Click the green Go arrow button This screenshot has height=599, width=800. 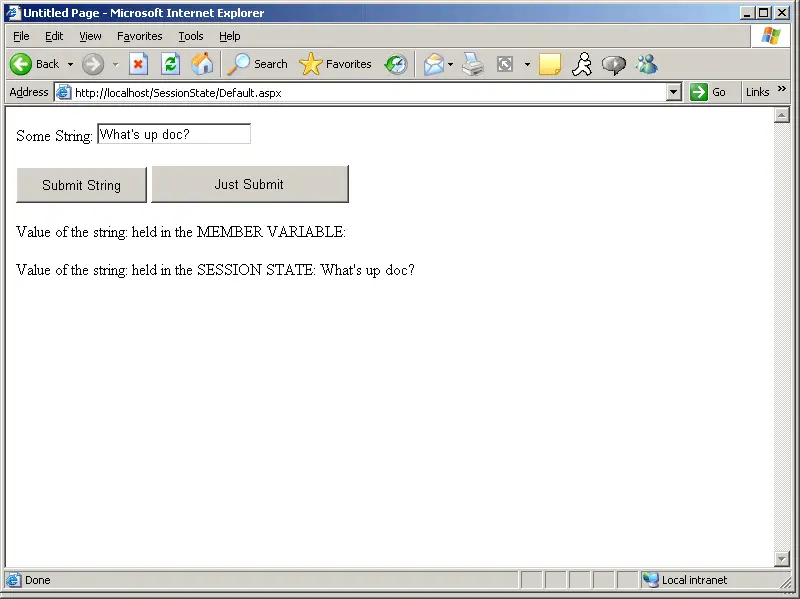click(x=698, y=92)
